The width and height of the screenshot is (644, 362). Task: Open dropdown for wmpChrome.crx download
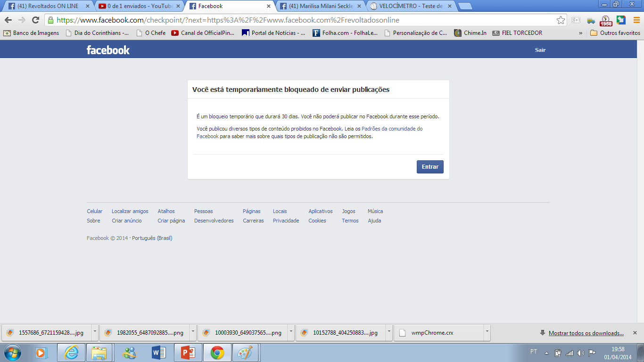487,333
